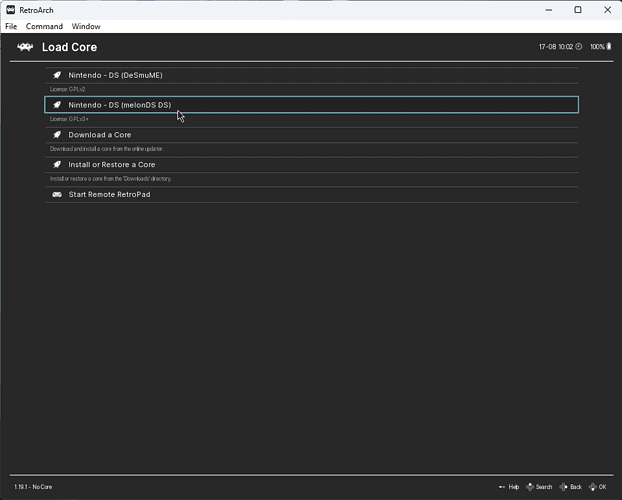Choose the Download a Core entry

pos(99,135)
